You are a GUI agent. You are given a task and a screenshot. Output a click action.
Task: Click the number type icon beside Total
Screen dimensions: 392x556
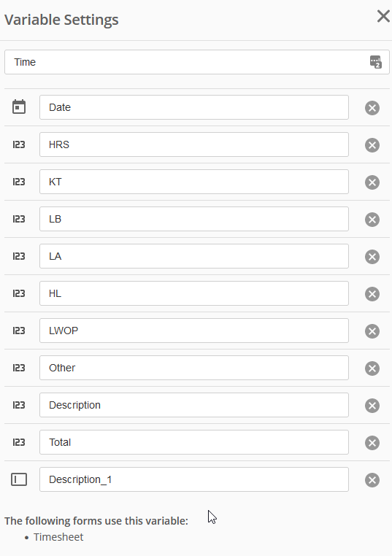(19, 442)
